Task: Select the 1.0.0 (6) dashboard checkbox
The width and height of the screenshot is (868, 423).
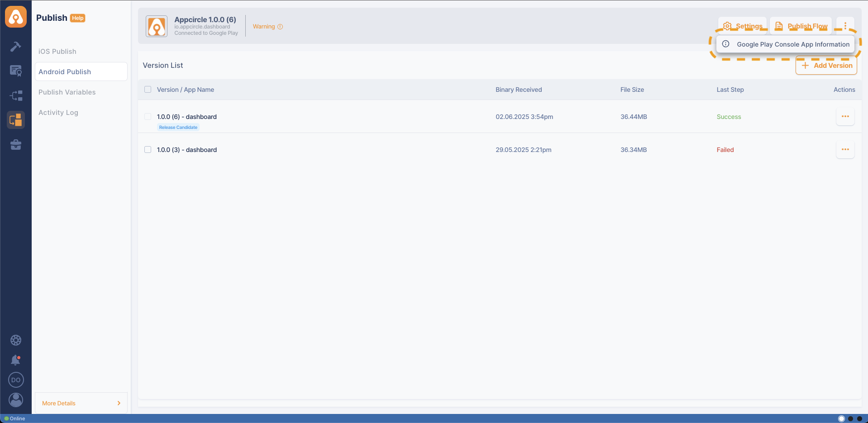Action: tap(148, 117)
